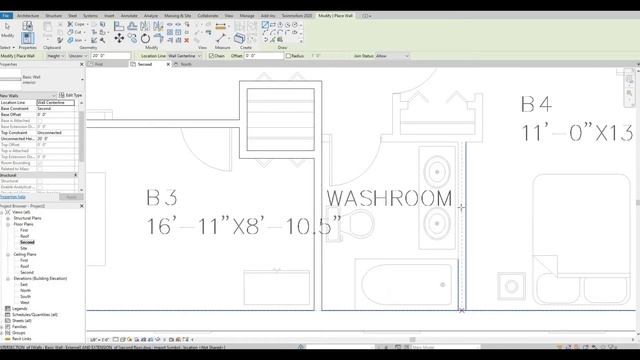Close the Second view tab
Image resolution: width=640 pixels, height=360 pixels.
pyautogui.click(x=168, y=64)
